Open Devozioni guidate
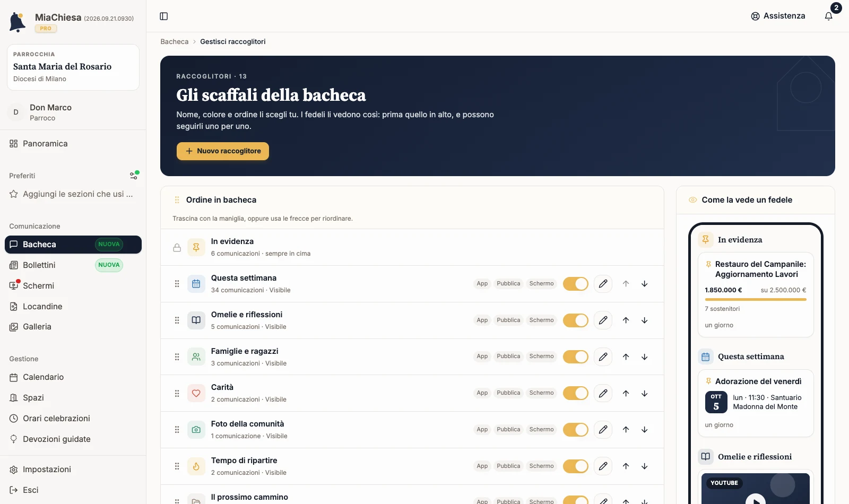Image resolution: width=849 pixels, height=504 pixels. pyautogui.click(x=73, y=439)
